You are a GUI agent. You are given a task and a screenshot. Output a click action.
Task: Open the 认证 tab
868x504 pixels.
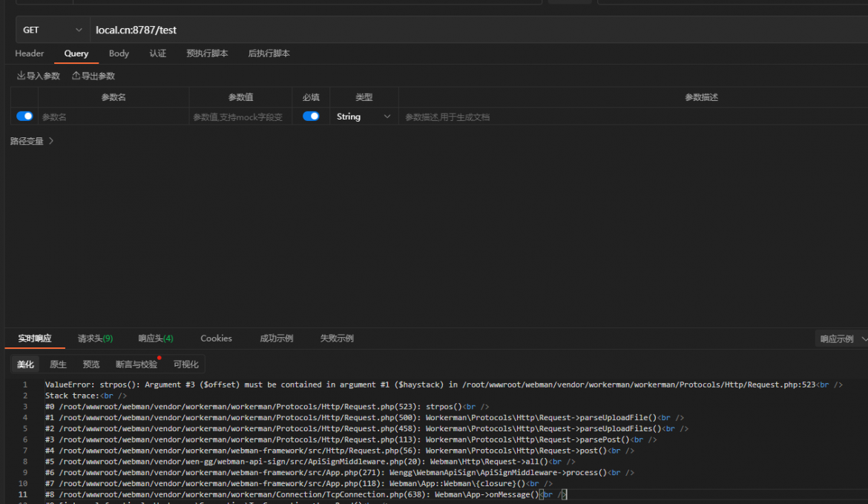pyautogui.click(x=158, y=53)
